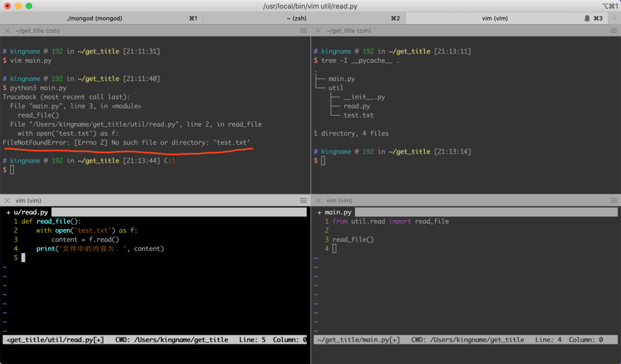Close the top-right ~/get_title (zsh) pane
Image resolution: width=621 pixels, height=364 pixels.
coord(318,30)
